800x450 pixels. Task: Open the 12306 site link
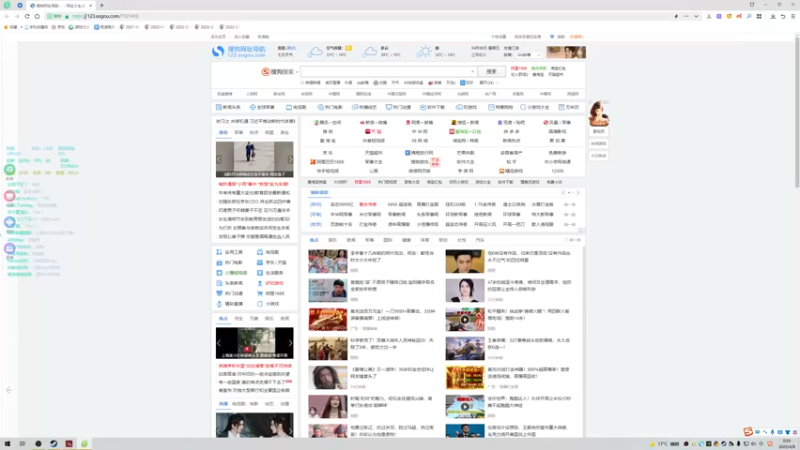tap(557, 171)
